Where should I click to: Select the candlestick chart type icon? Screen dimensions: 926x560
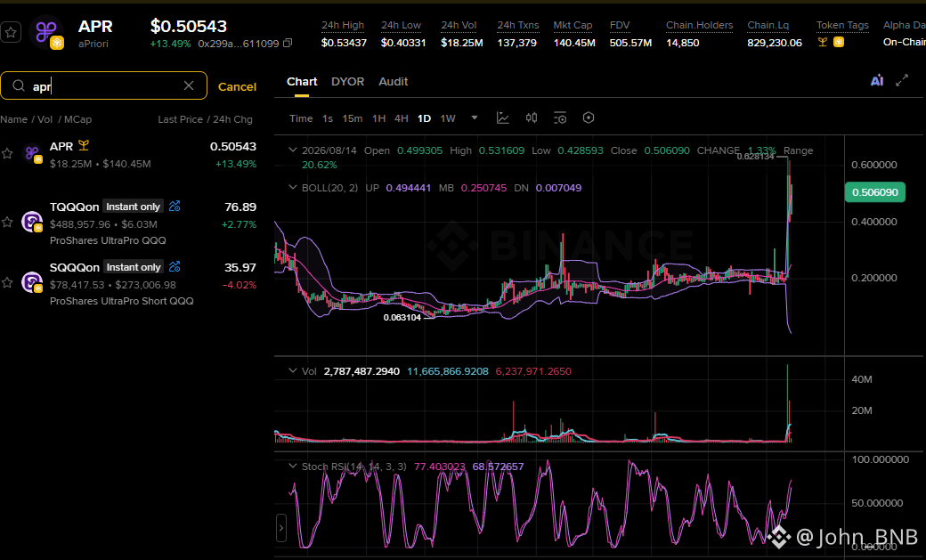click(532, 118)
